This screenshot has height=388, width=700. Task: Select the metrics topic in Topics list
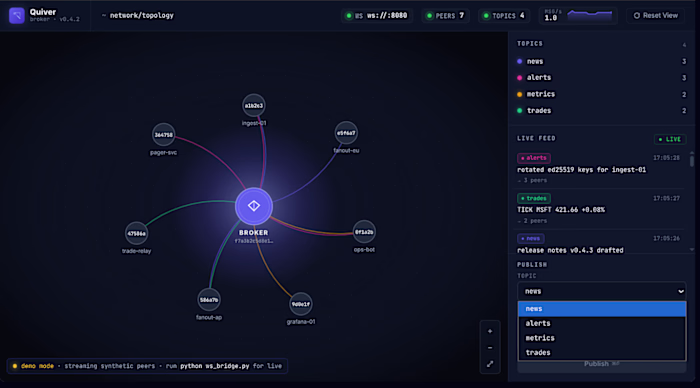(601, 94)
